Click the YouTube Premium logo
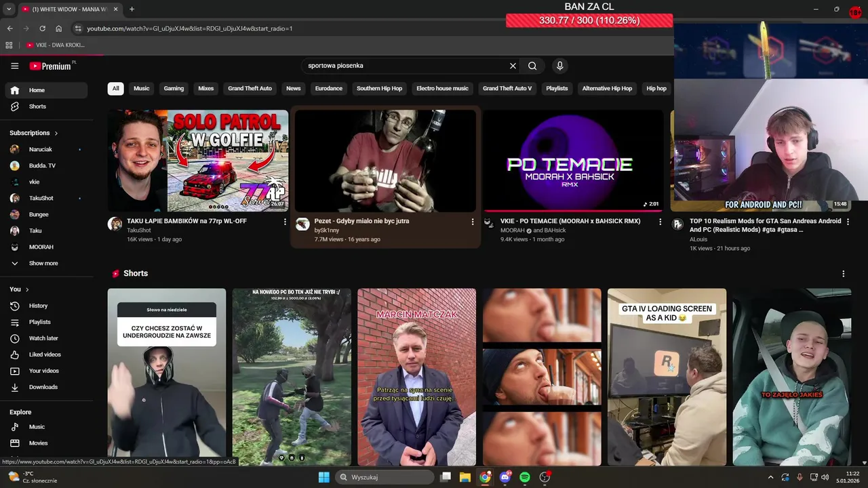This screenshot has height=488, width=868. [x=52, y=66]
